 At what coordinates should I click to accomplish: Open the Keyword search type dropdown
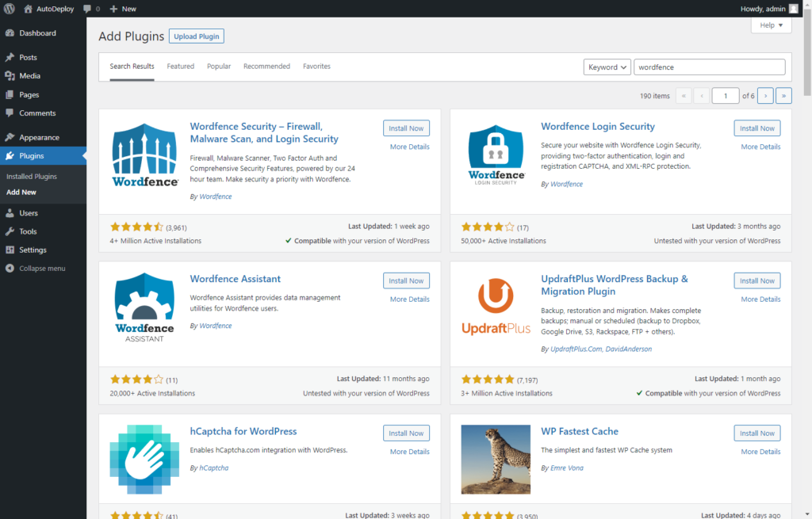point(607,67)
